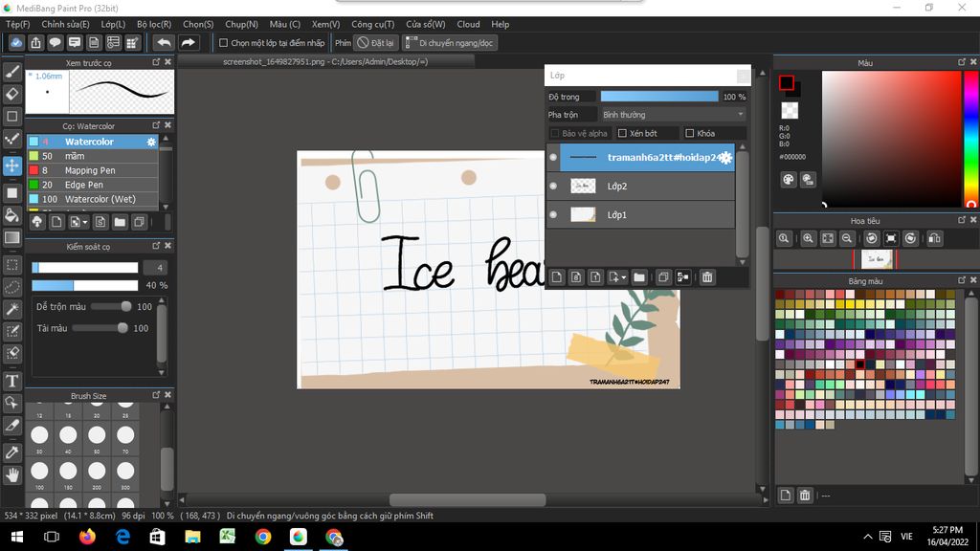Open the 'Pha trộn' blend mode dropdown

(x=673, y=115)
